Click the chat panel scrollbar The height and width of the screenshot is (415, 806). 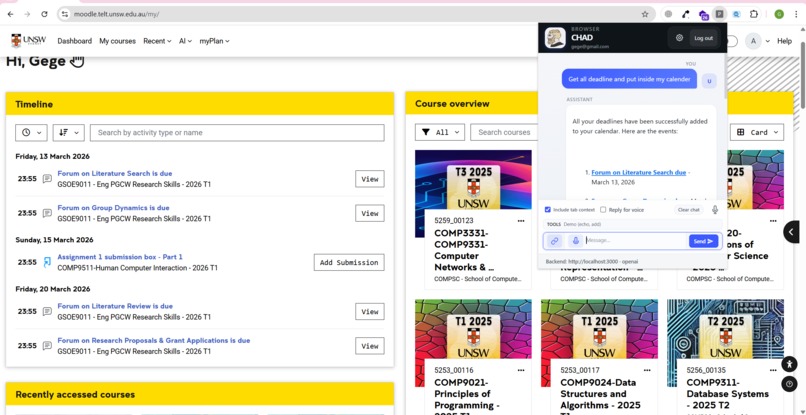coord(725,77)
